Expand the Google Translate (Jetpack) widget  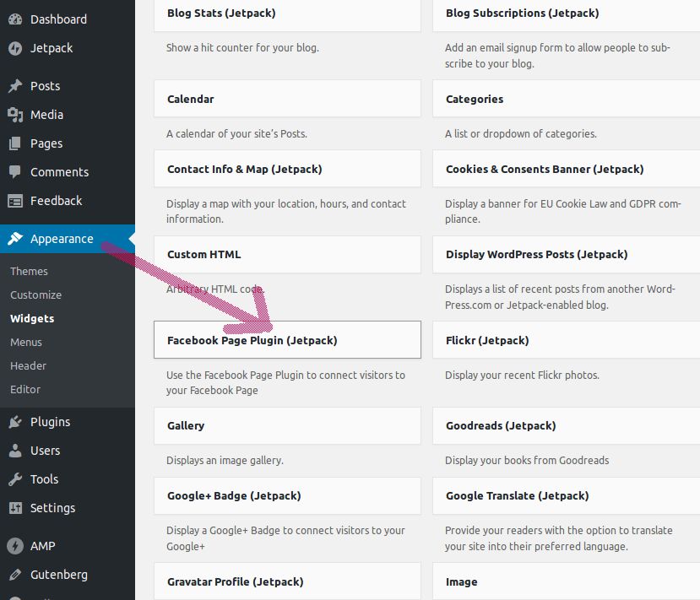click(x=566, y=495)
